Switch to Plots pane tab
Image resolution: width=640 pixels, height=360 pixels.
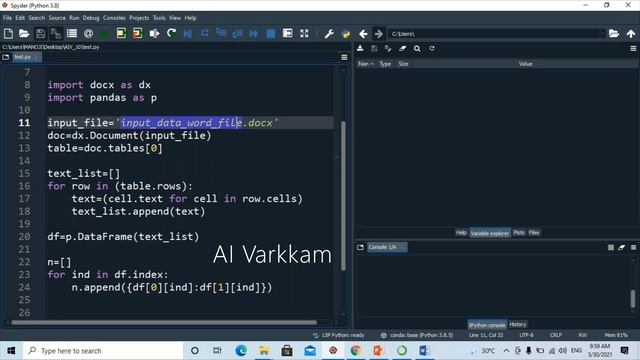coord(519,233)
